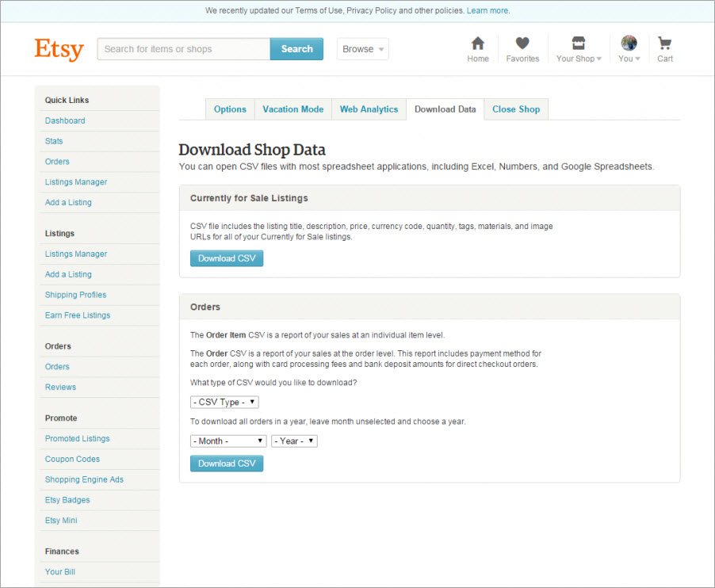Click the Etsy logo

click(59, 49)
